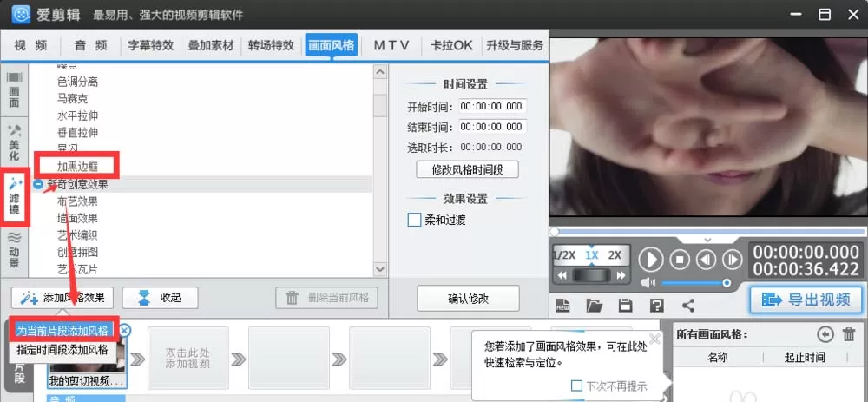
Task: Open project with the folder icon
Action: (x=594, y=305)
